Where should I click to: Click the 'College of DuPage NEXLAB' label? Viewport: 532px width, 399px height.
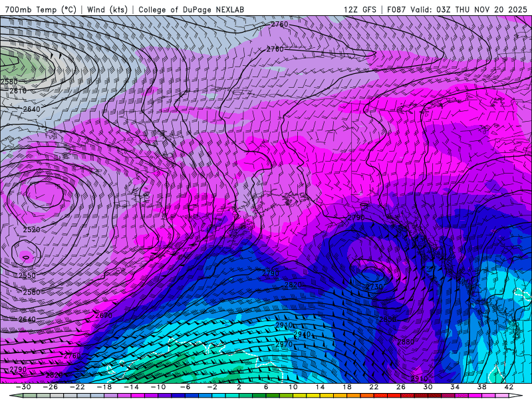pos(191,9)
